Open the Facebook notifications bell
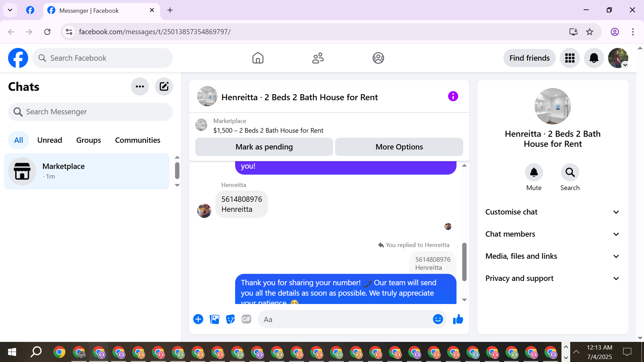This screenshot has height=362, width=644. tap(594, 58)
